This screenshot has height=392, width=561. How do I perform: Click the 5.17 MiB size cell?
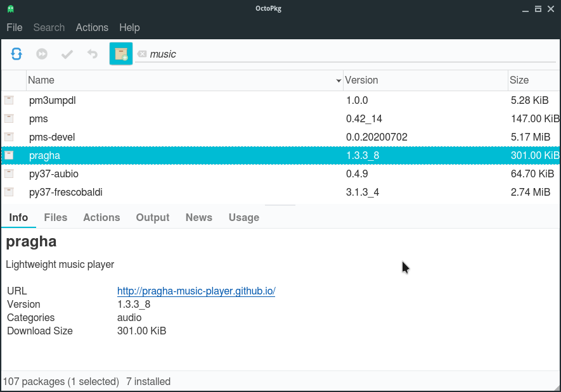pyautogui.click(x=531, y=137)
